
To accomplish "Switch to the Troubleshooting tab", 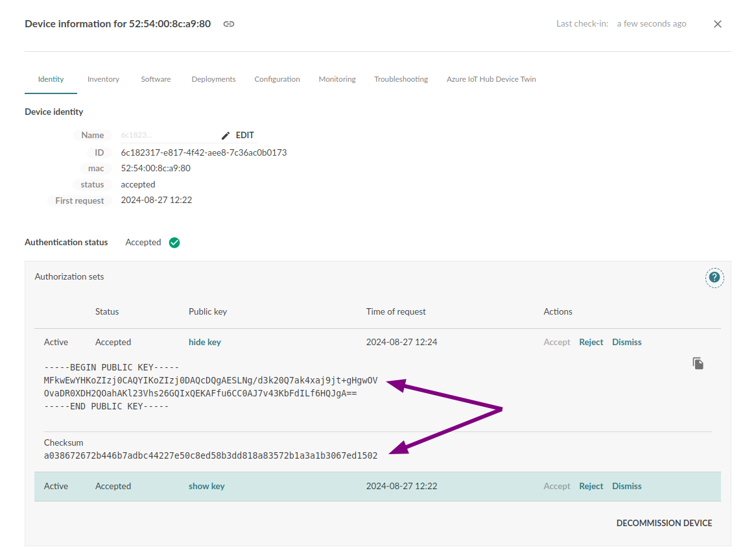I will tap(401, 79).
